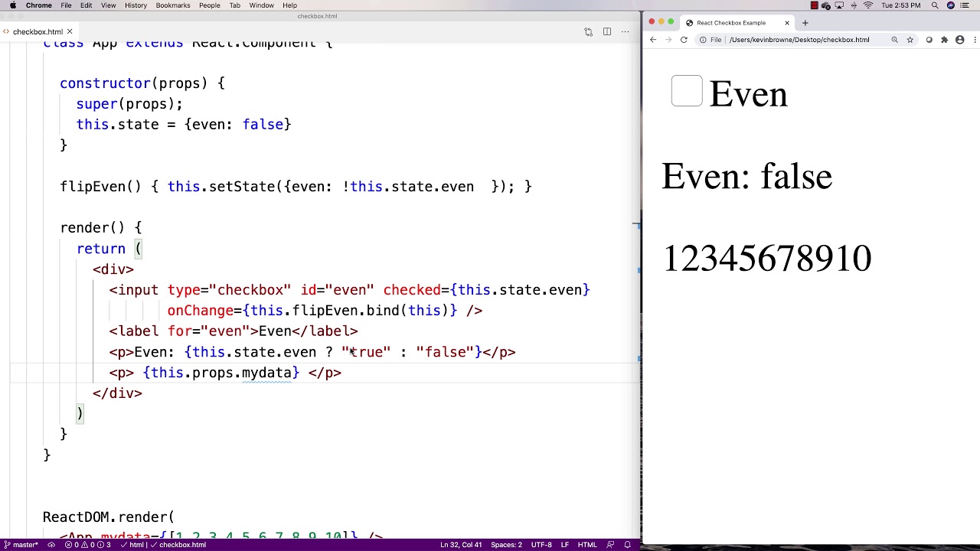Open the People menu
Screen dimensions: 980x551
[x=209, y=5]
